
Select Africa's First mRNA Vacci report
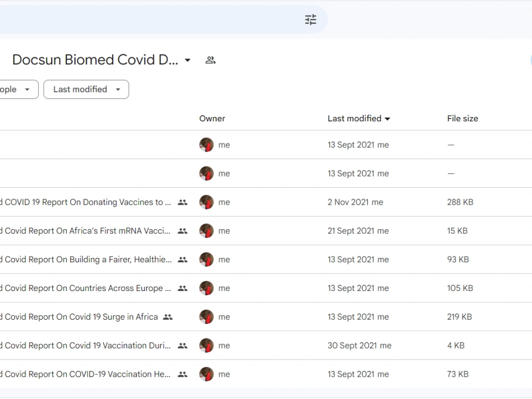tap(85, 231)
